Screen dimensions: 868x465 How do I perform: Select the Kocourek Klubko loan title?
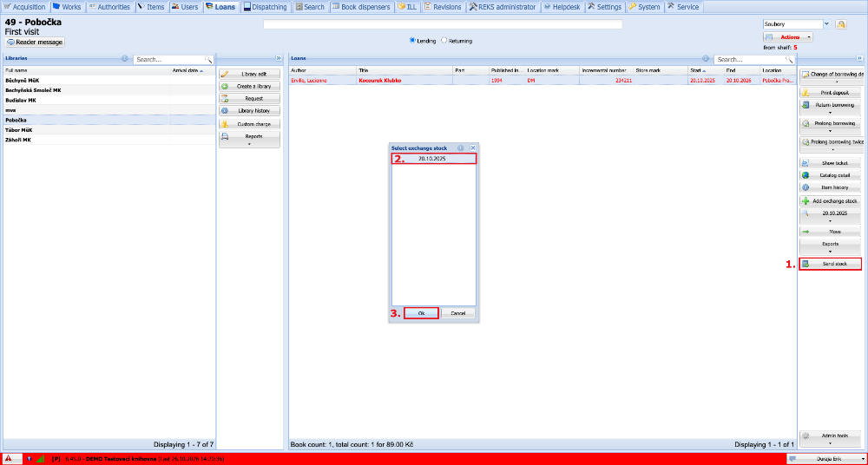380,81
